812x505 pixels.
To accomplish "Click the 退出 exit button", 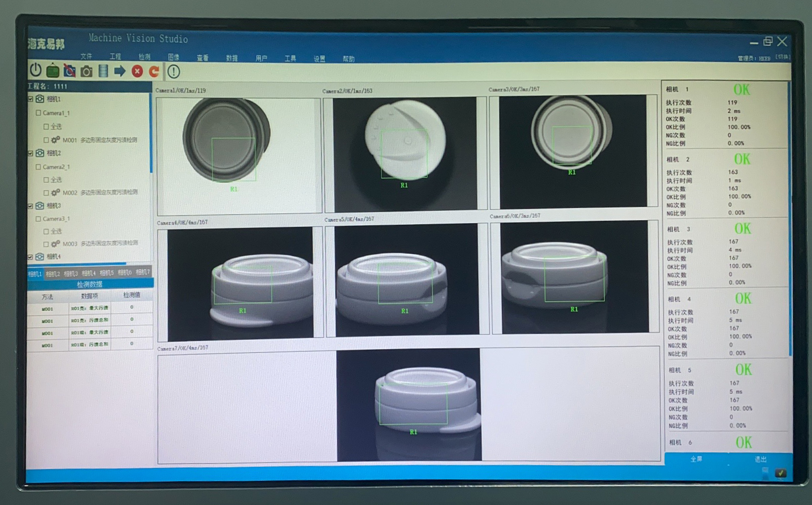I will (760, 459).
